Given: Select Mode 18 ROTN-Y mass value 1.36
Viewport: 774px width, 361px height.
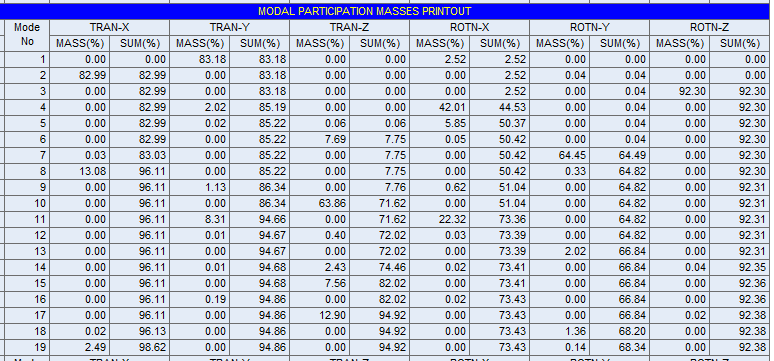Looking at the screenshot, I should click(559, 331).
